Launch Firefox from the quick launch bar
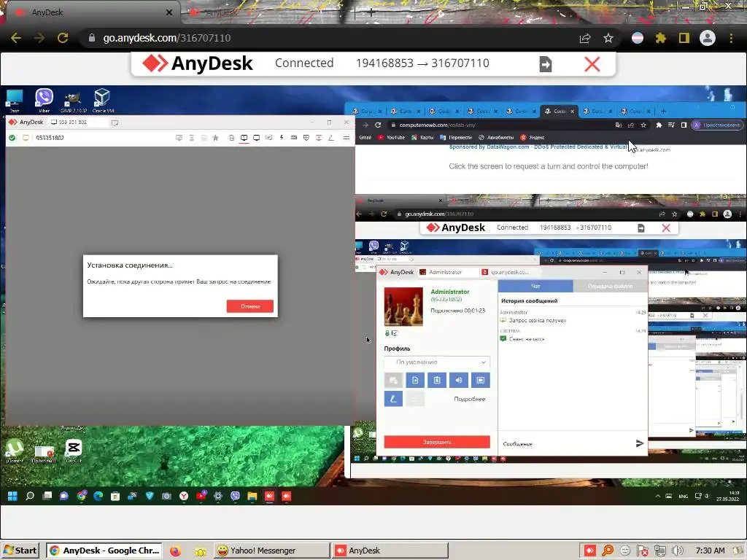This screenshot has width=747, height=560. coord(175,551)
